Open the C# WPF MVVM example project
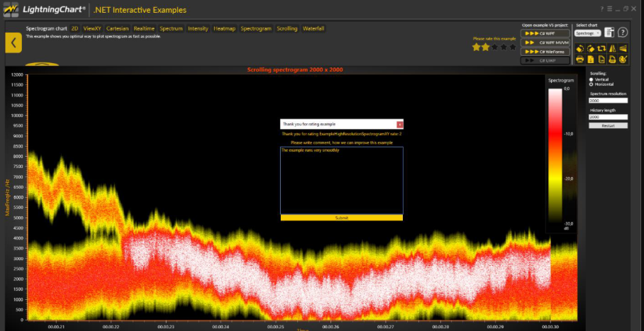The width and height of the screenshot is (644, 331). 545,43
